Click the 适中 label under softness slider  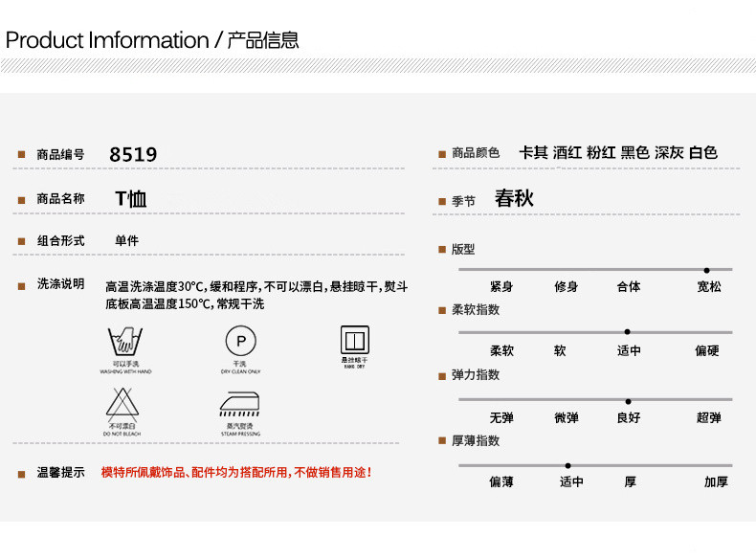coord(629,350)
